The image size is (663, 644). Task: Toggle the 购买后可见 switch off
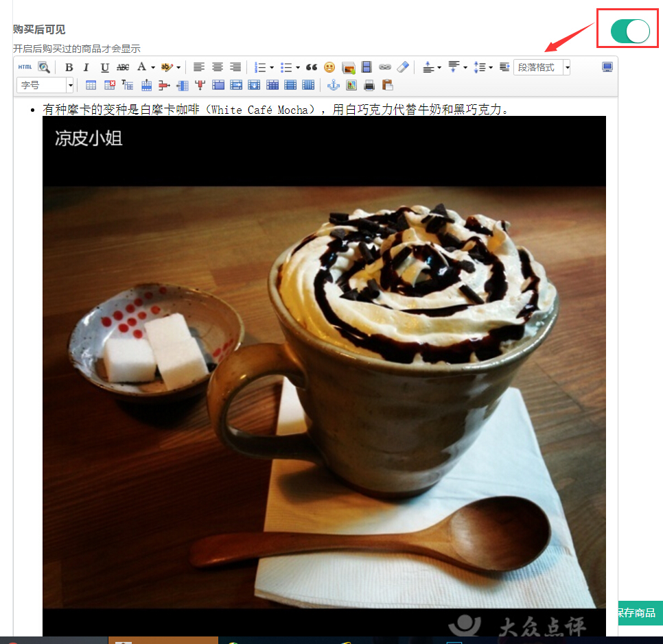point(630,31)
